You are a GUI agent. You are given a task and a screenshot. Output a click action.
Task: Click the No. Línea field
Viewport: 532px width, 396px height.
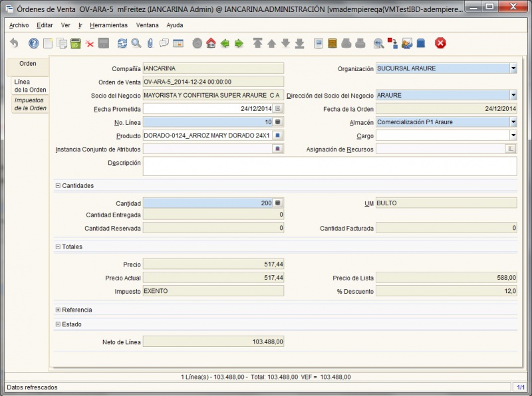(207, 122)
